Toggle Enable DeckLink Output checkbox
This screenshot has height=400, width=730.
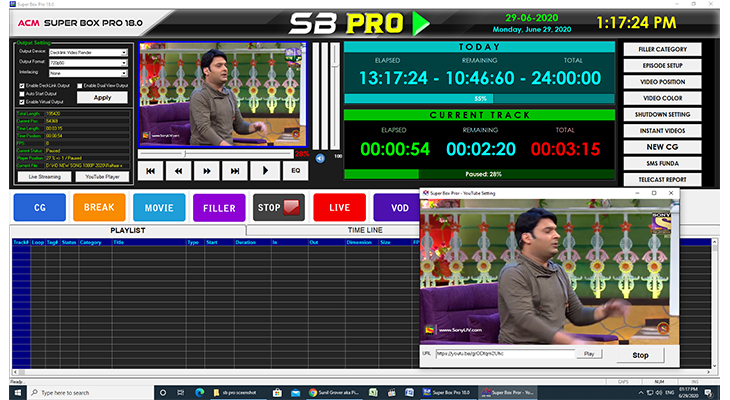click(22, 86)
